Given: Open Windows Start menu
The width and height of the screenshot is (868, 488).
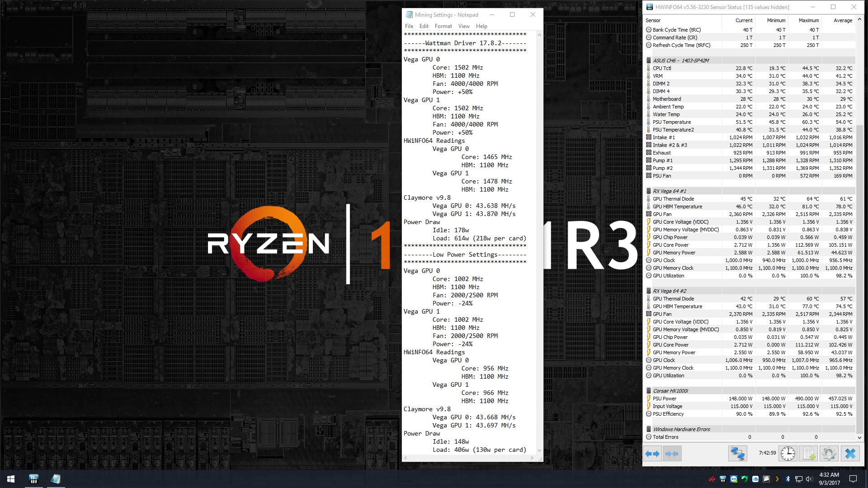Looking at the screenshot, I should (x=11, y=479).
